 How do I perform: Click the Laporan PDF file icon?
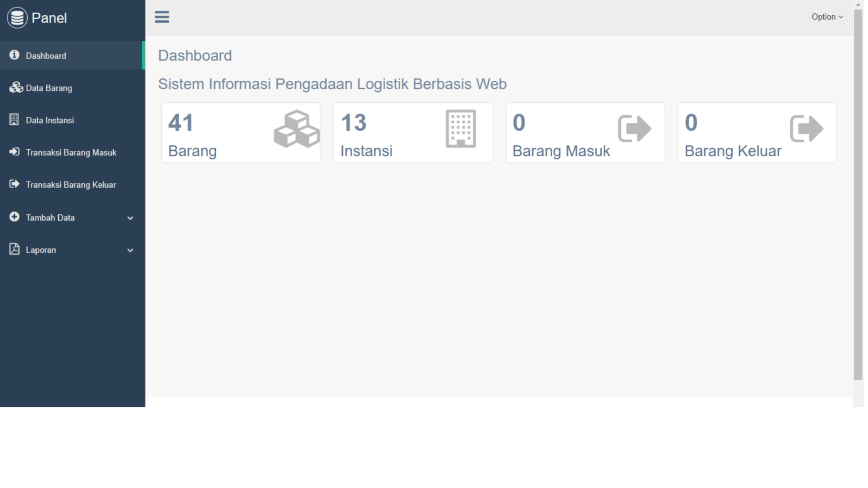[14, 249]
